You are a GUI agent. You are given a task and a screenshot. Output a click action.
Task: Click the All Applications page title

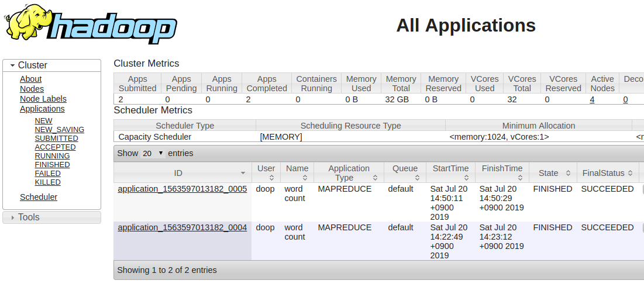[466, 26]
